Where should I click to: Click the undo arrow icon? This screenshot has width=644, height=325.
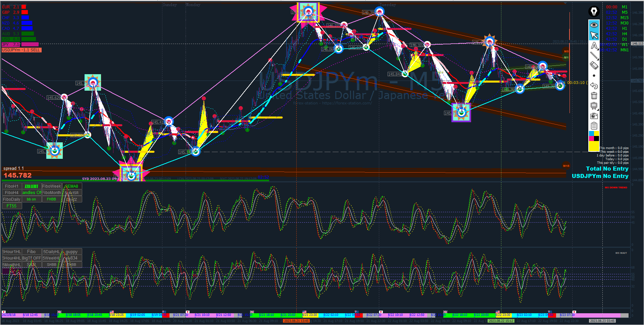(x=594, y=86)
